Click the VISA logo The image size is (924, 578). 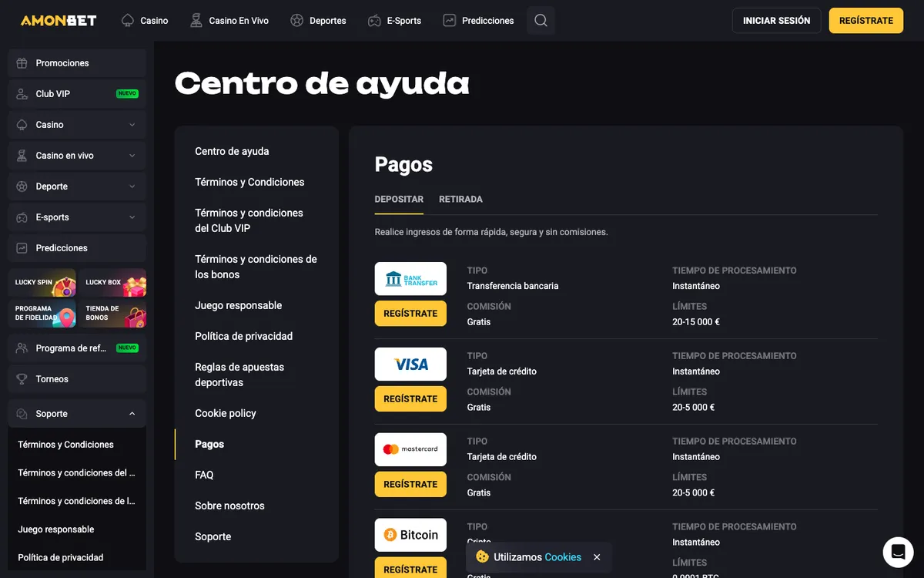tap(410, 365)
